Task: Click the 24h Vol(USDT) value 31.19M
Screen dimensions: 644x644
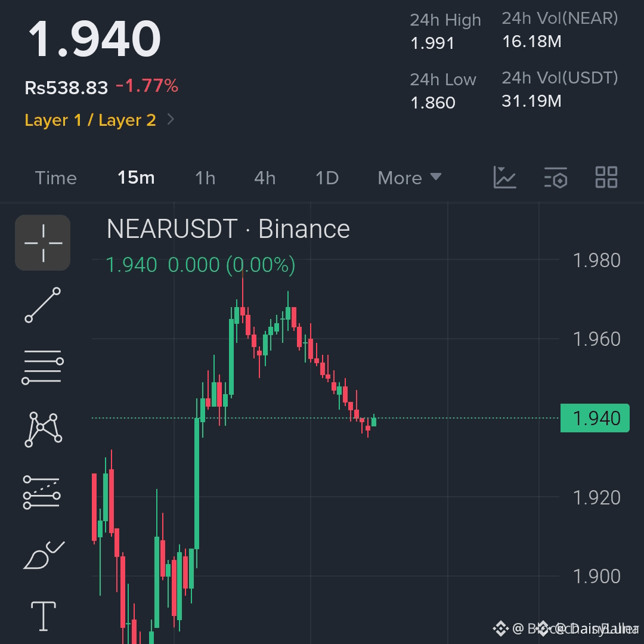Action: pos(531,101)
